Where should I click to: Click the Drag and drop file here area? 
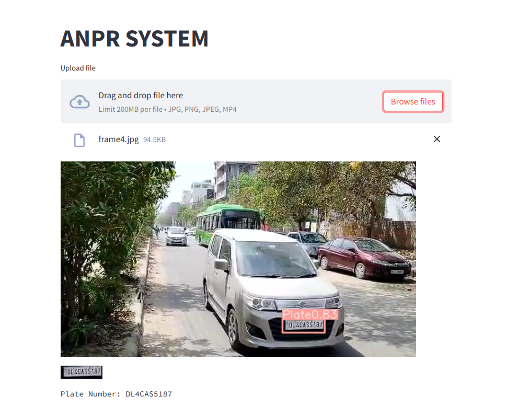click(256, 101)
